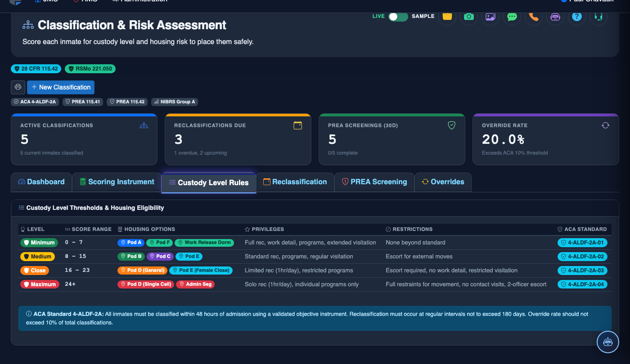Click the yellow folder icon

pos(447,17)
